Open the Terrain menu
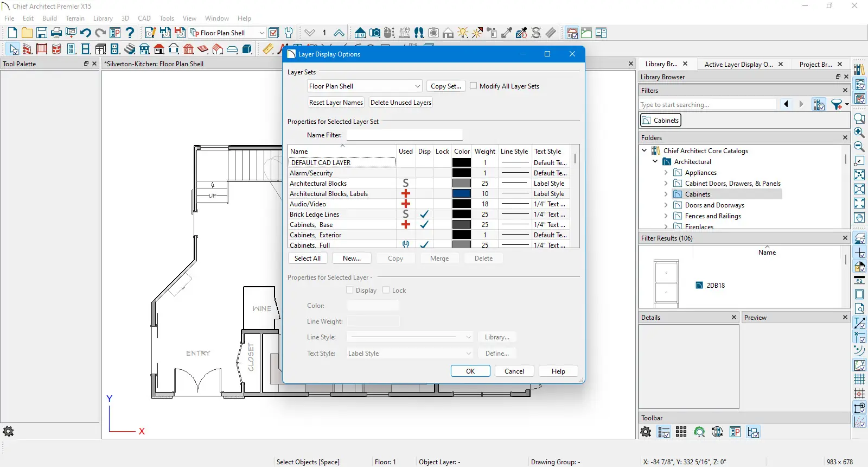868x467 pixels. coord(75,18)
